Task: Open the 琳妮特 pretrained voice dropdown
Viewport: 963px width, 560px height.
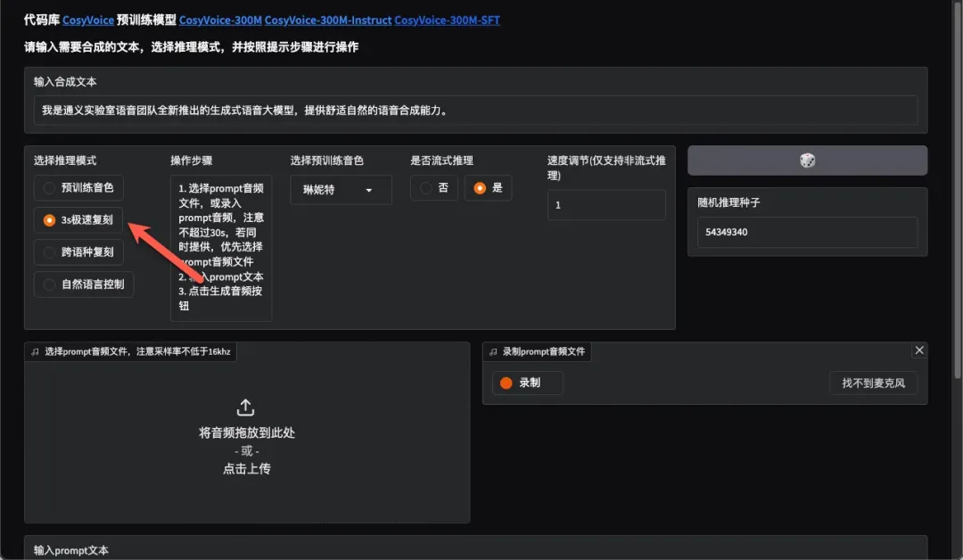Action: [341, 190]
